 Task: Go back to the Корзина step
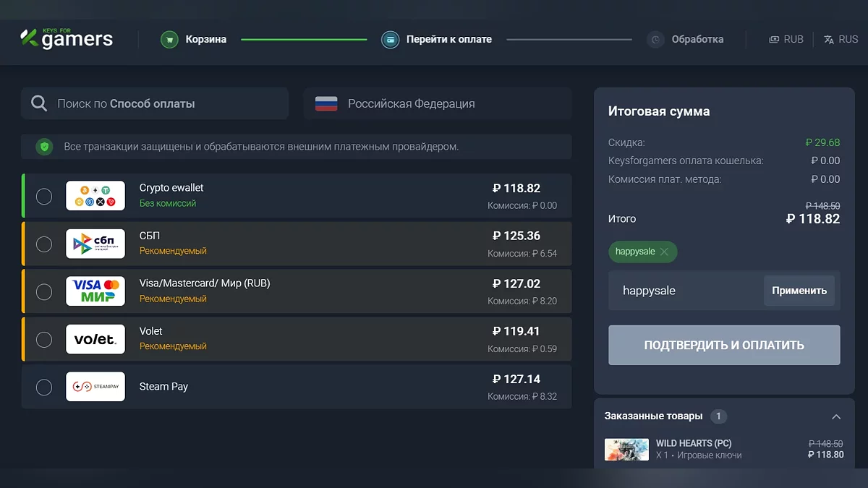coord(205,40)
